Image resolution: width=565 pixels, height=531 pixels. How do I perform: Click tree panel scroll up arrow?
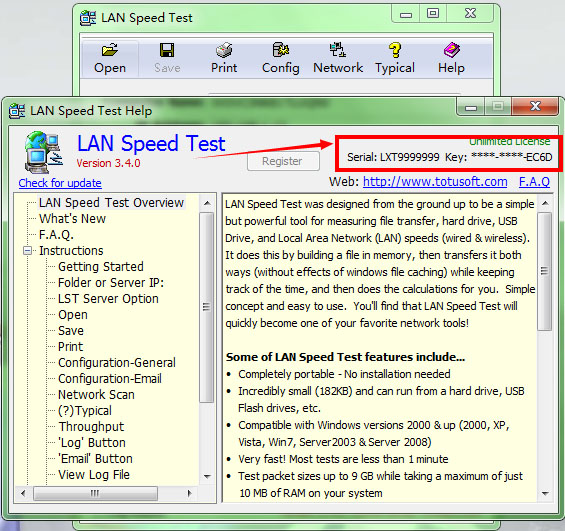tap(207, 203)
